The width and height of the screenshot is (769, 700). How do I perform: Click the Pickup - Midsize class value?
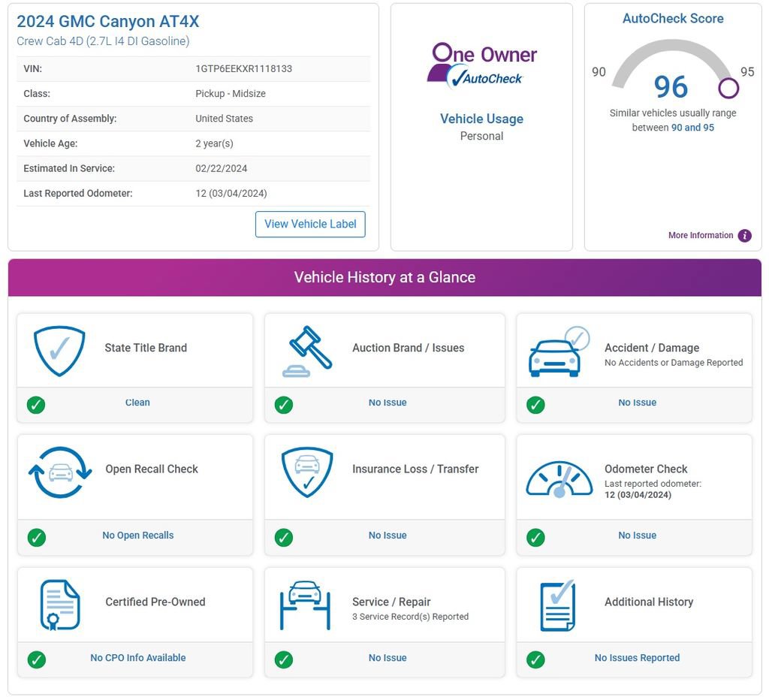[231, 94]
